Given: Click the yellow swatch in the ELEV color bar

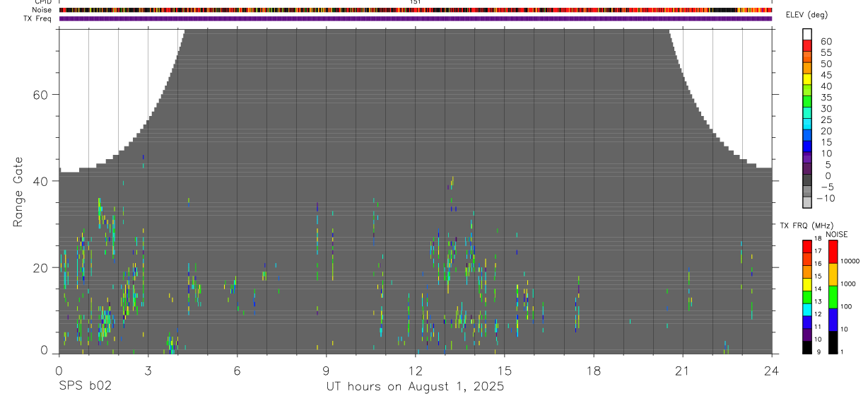Looking at the screenshot, I should (807, 79).
